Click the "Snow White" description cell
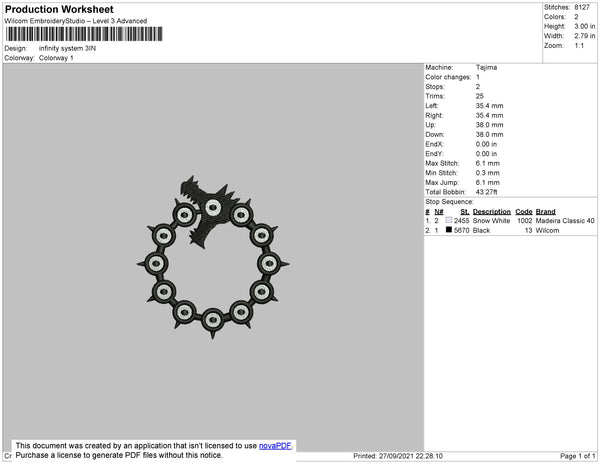Image resolution: width=600 pixels, height=464 pixels. pyautogui.click(x=491, y=221)
